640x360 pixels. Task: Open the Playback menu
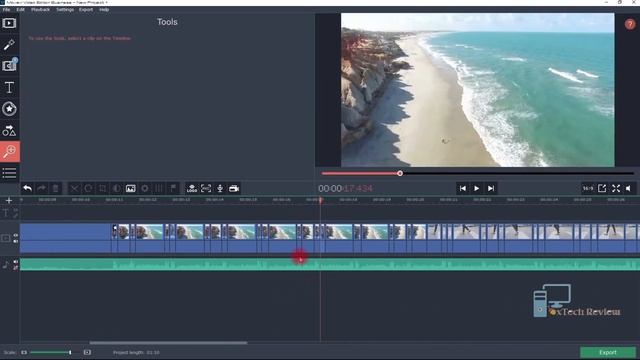pos(40,9)
